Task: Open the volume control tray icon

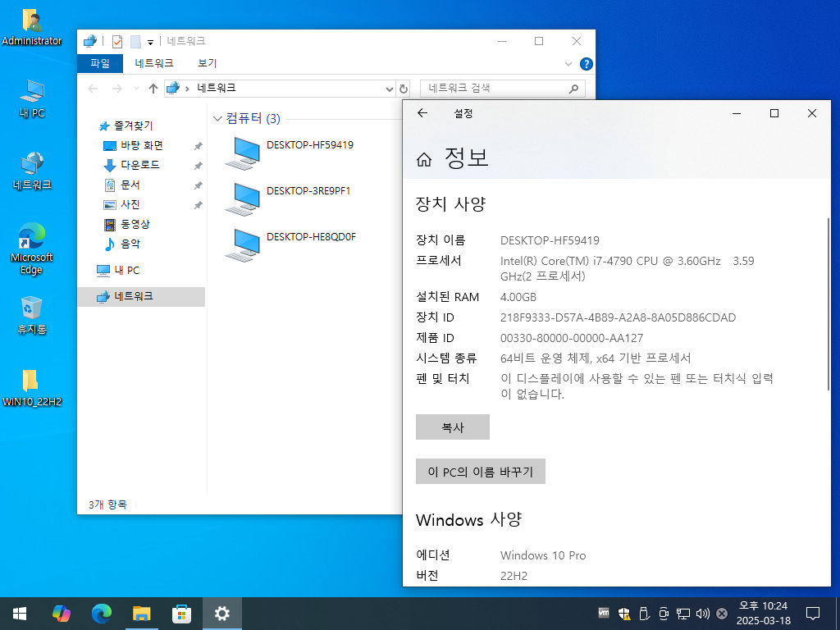Action: point(702,614)
